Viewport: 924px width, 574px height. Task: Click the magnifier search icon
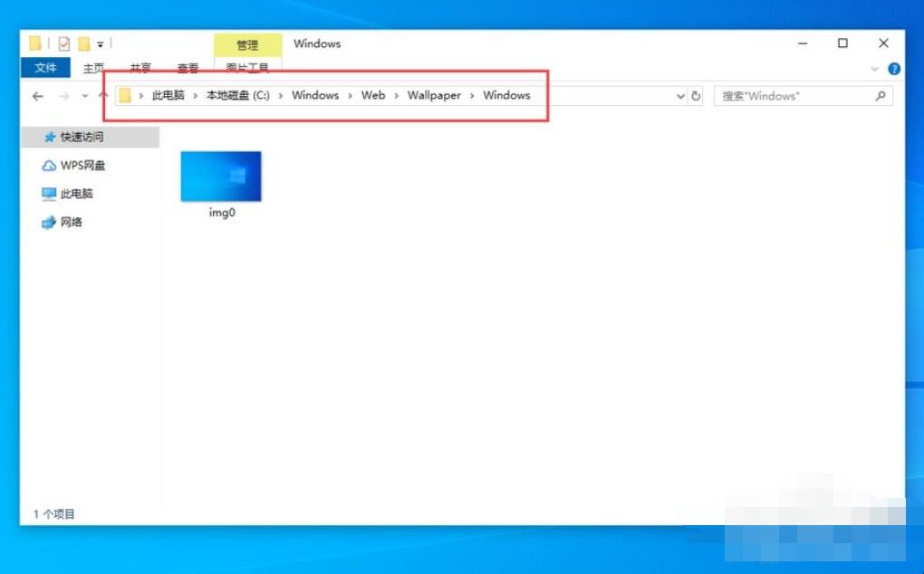tap(881, 96)
